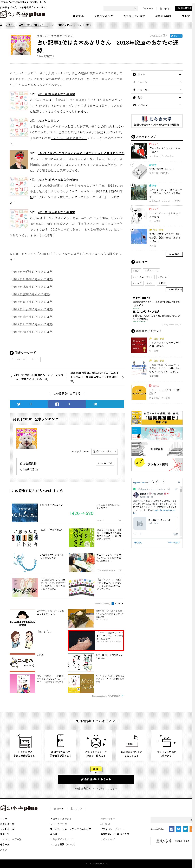Open 読書 category in sidebar
This screenshot has width=195, height=868.
(157, 98)
